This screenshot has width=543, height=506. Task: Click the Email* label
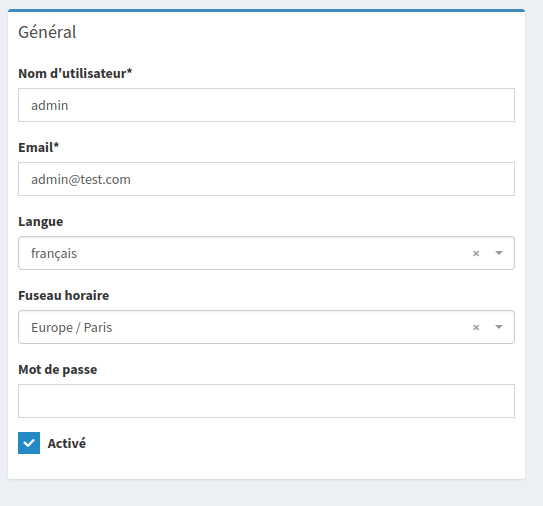38,148
